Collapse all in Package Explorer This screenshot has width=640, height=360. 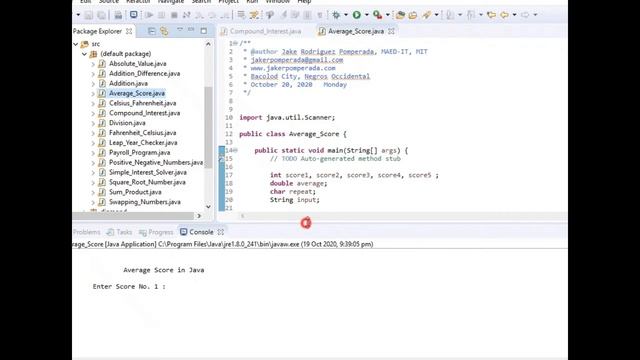151,31
